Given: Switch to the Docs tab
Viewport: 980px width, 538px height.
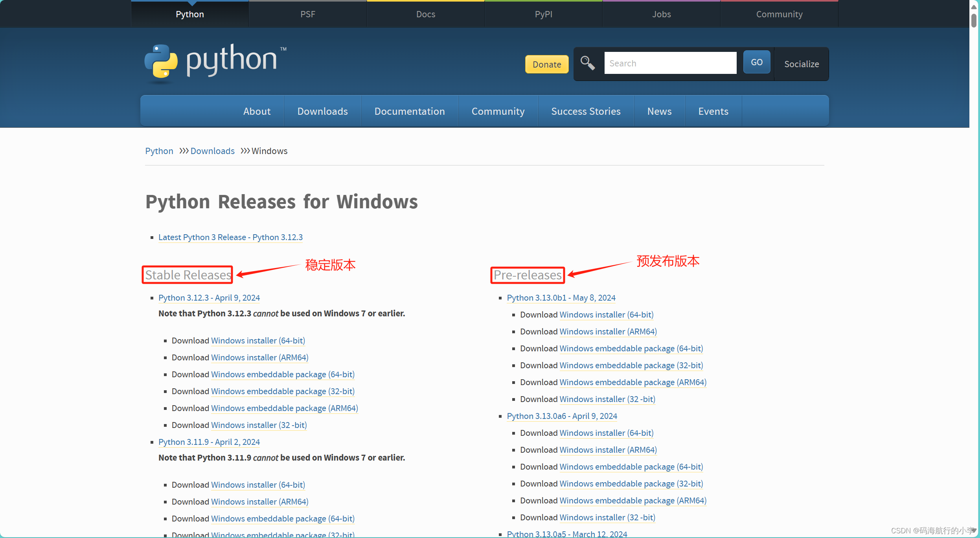Looking at the screenshot, I should coord(425,14).
